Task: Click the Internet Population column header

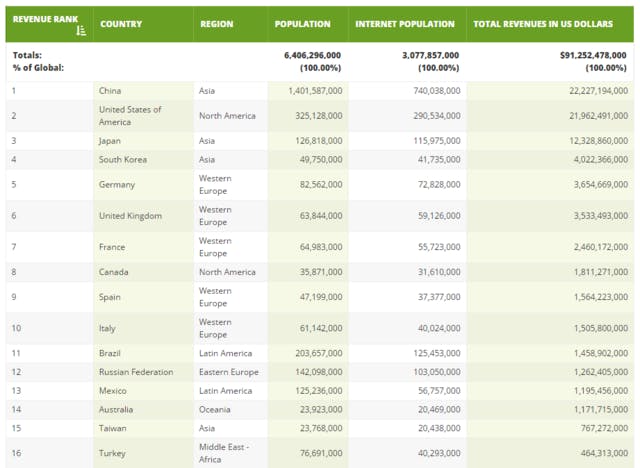Action: [404, 24]
